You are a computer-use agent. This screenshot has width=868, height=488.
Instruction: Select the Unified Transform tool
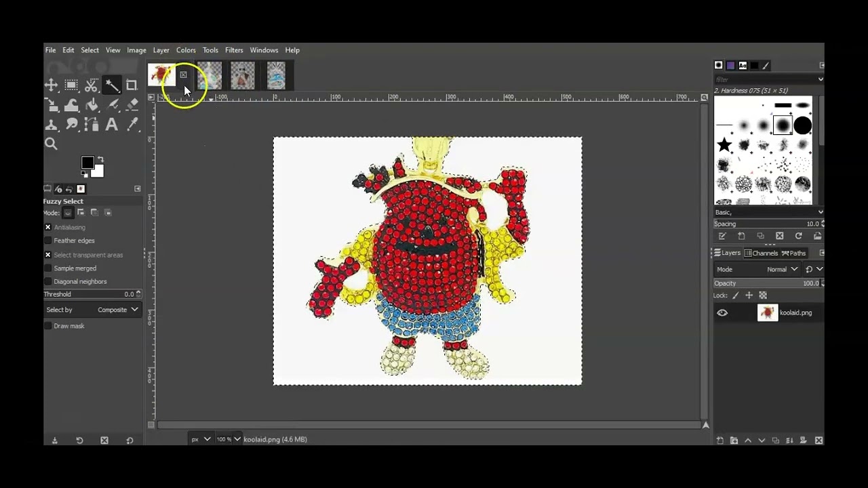[x=51, y=105]
